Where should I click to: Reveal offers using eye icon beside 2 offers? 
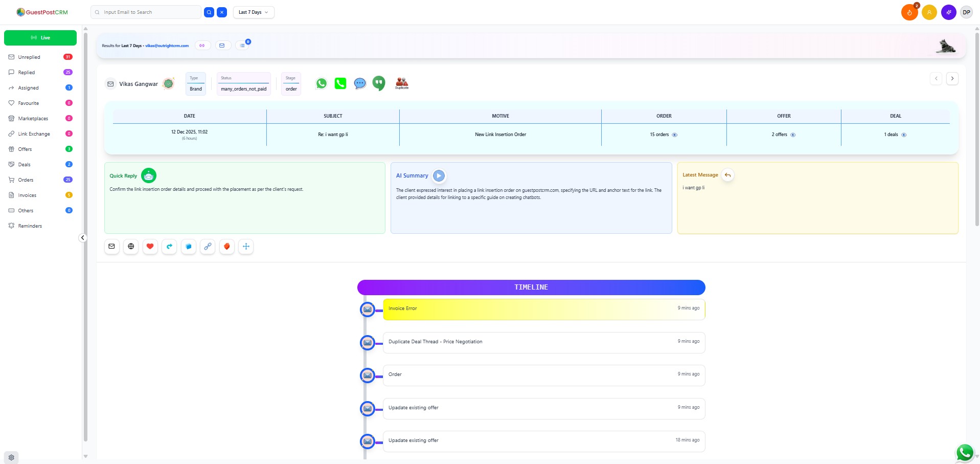[793, 135]
